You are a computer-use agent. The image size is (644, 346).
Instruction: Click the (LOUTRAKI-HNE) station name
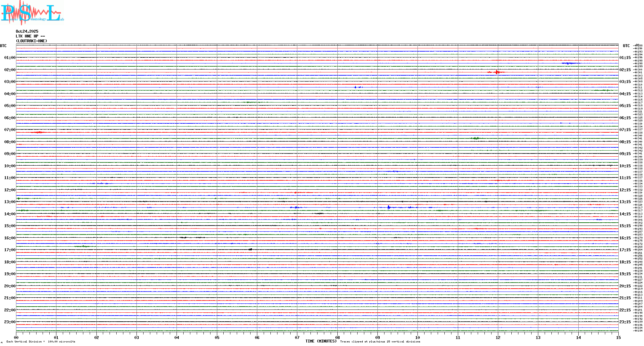(x=31, y=41)
